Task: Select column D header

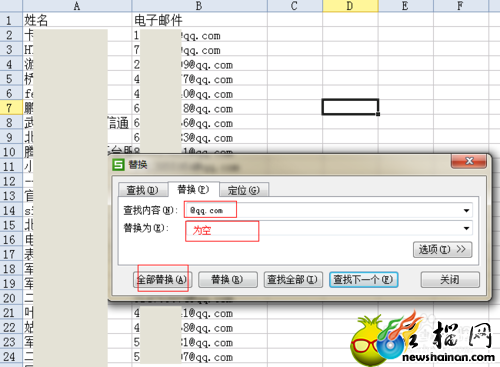Action: pos(350,6)
